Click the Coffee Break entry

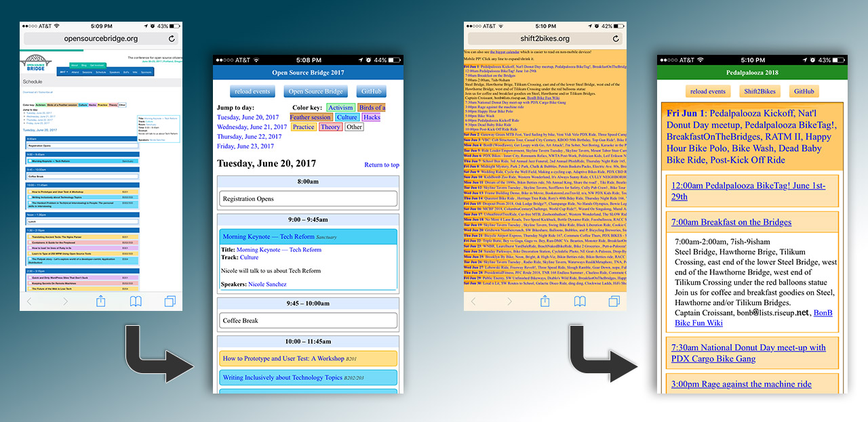coord(309,320)
